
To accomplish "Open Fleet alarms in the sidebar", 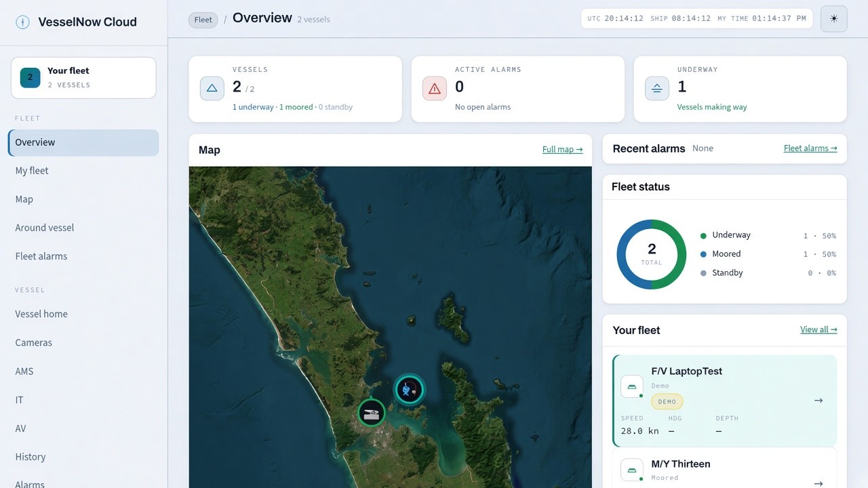I will point(83,256).
